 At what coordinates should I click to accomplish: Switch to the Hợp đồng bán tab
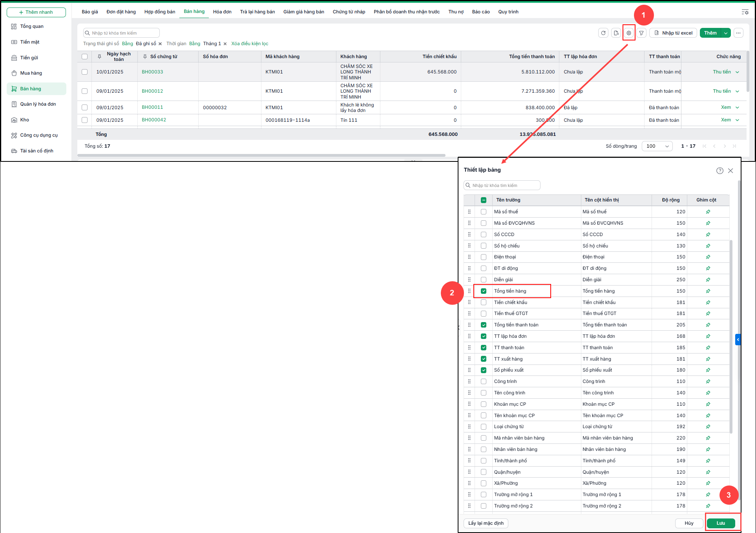click(x=160, y=12)
